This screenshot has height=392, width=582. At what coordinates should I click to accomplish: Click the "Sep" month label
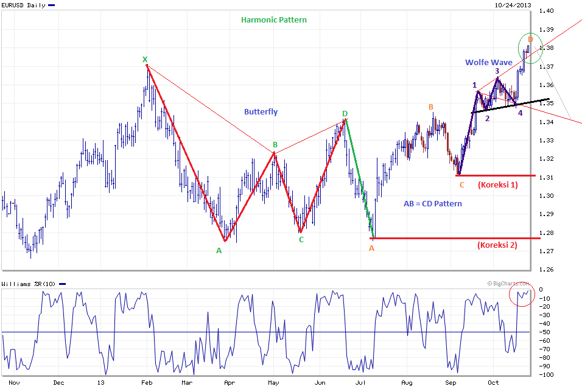pyautogui.click(x=451, y=383)
